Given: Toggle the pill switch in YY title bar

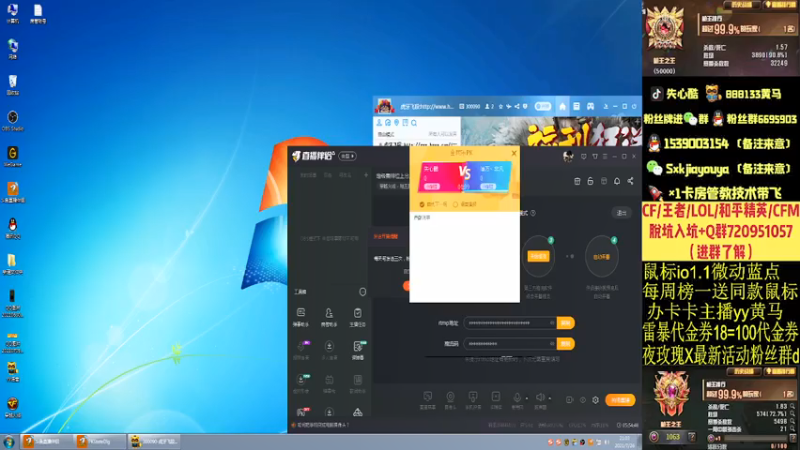Looking at the screenshot, I should 542,107.
